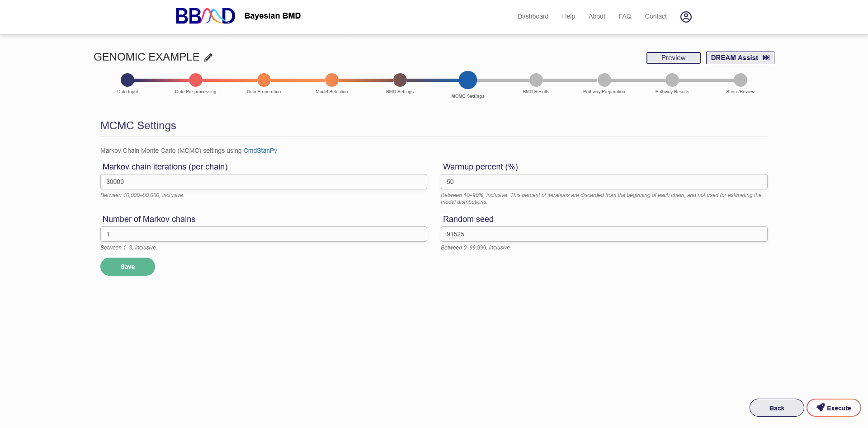868x428 pixels.
Task: Open the Dashboard menu item
Action: pos(533,16)
